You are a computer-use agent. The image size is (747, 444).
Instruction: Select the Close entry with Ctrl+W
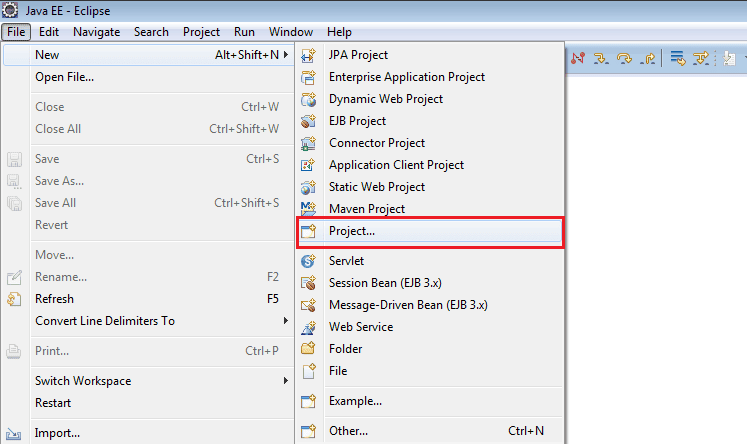tap(148, 107)
